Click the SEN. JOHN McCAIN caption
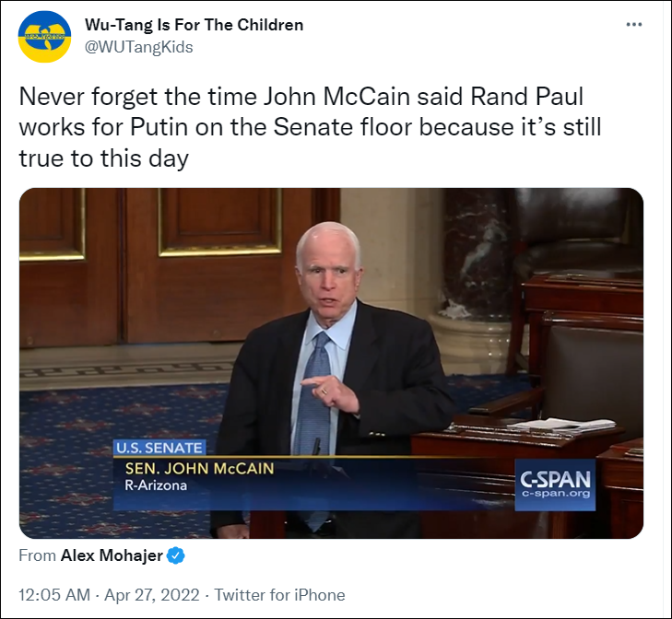The width and height of the screenshot is (672, 619). point(199,468)
